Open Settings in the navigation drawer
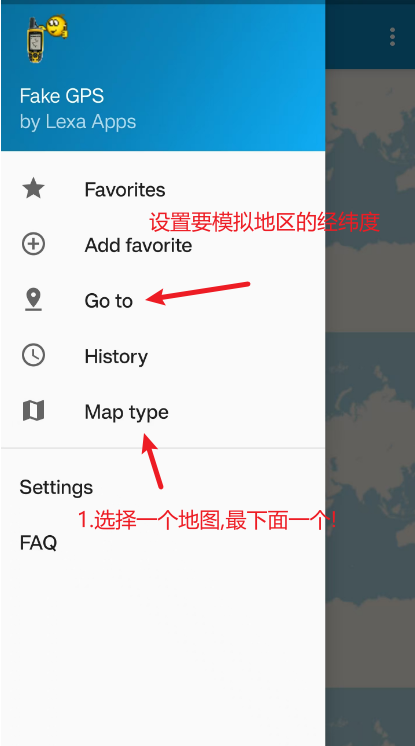Image resolution: width=415 pixels, height=746 pixels. click(x=163, y=487)
